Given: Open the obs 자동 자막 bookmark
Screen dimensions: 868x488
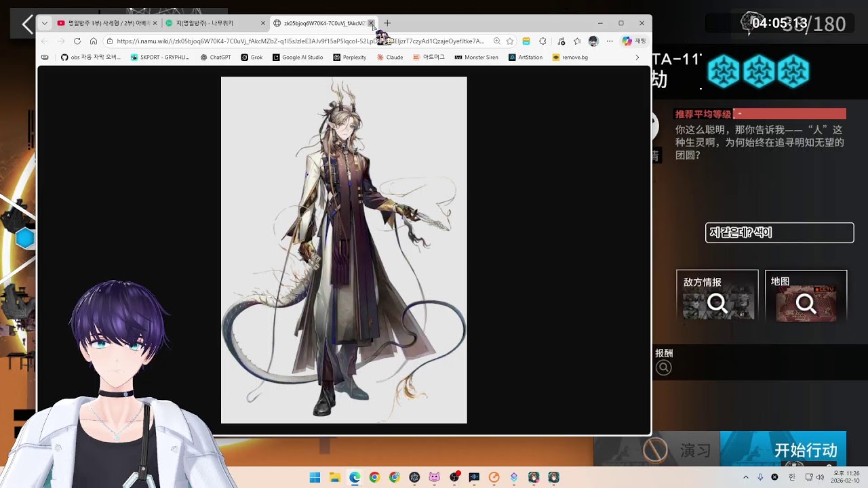Looking at the screenshot, I should coord(91,58).
